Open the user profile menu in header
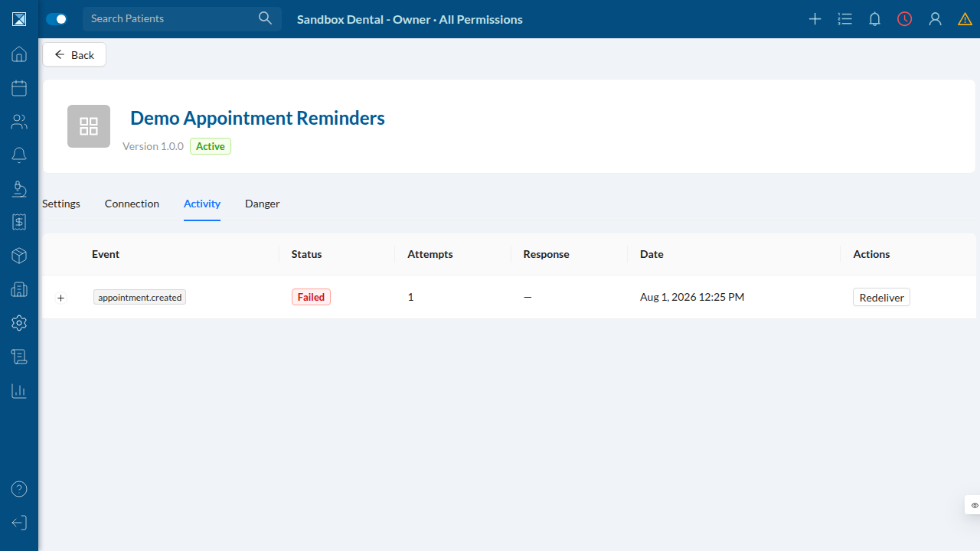 [x=935, y=19]
